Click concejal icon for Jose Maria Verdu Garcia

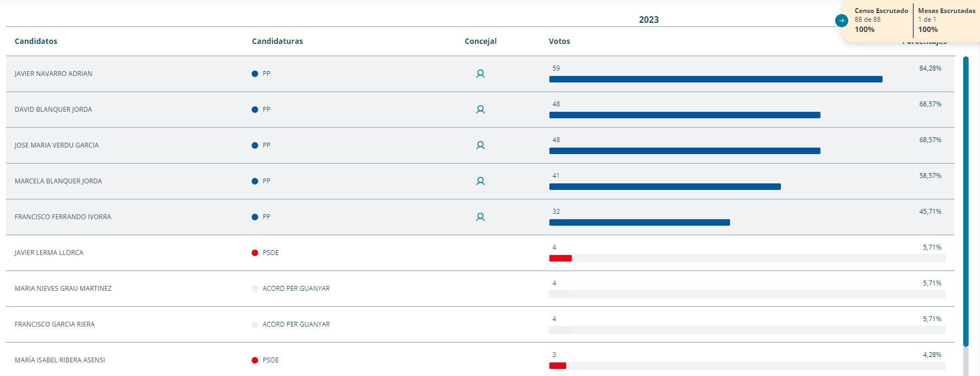click(x=480, y=145)
